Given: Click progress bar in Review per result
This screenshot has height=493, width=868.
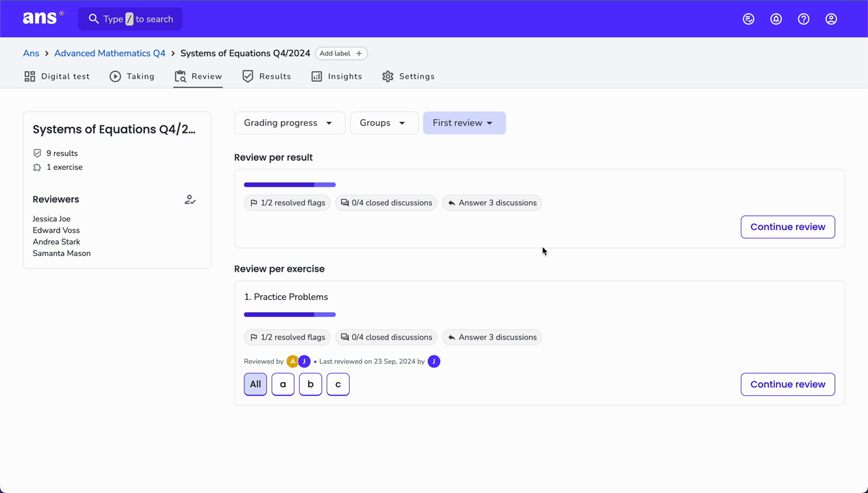Looking at the screenshot, I should coord(290,185).
